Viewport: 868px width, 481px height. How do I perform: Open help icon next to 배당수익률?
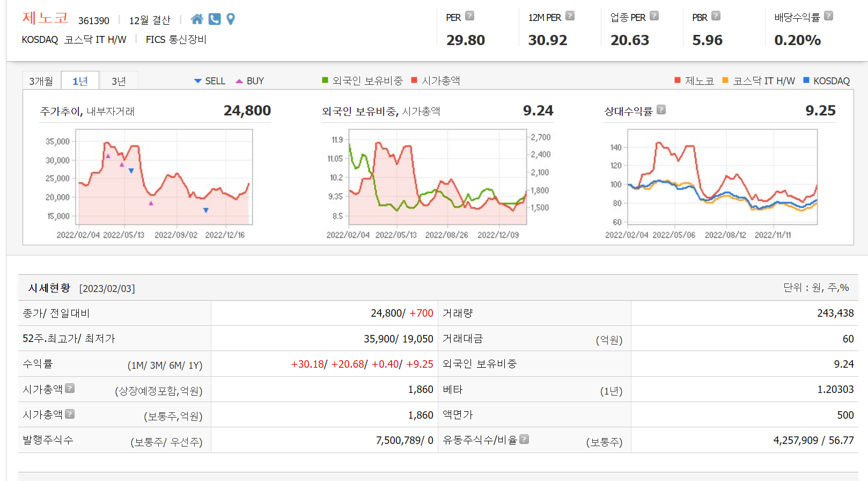point(828,16)
